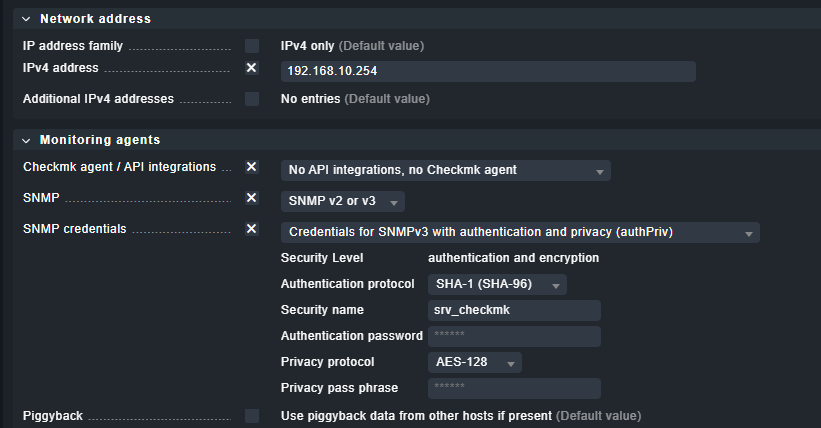The width and height of the screenshot is (821, 428).
Task: Open the Authentication protocol SHA-1 dropdown
Action: click(497, 284)
